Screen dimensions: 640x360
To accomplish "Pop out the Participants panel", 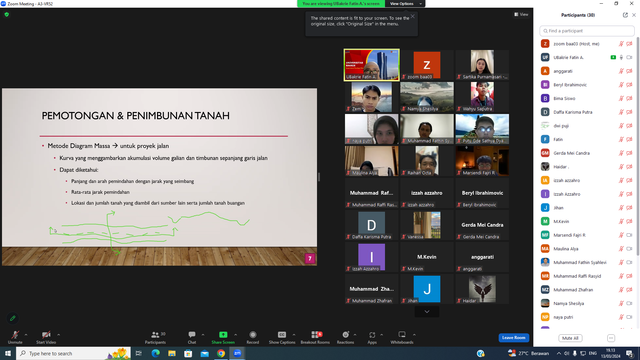I will click(625, 15).
